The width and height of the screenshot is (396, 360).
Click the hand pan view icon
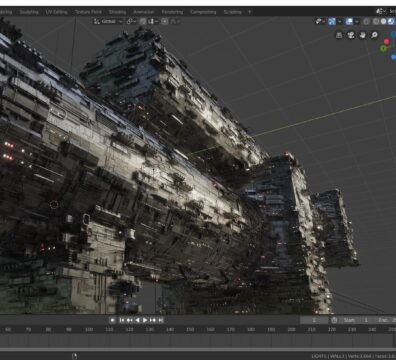[362, 35]
